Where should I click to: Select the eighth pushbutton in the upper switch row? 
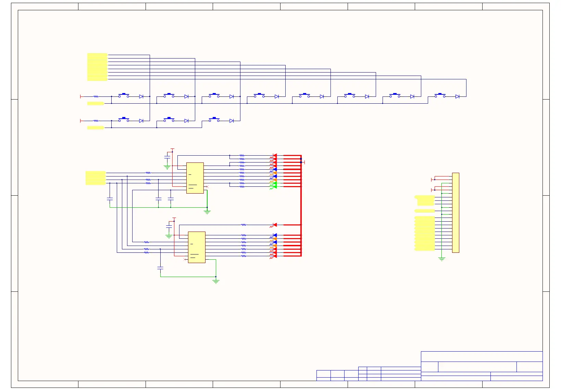(440, 95)
